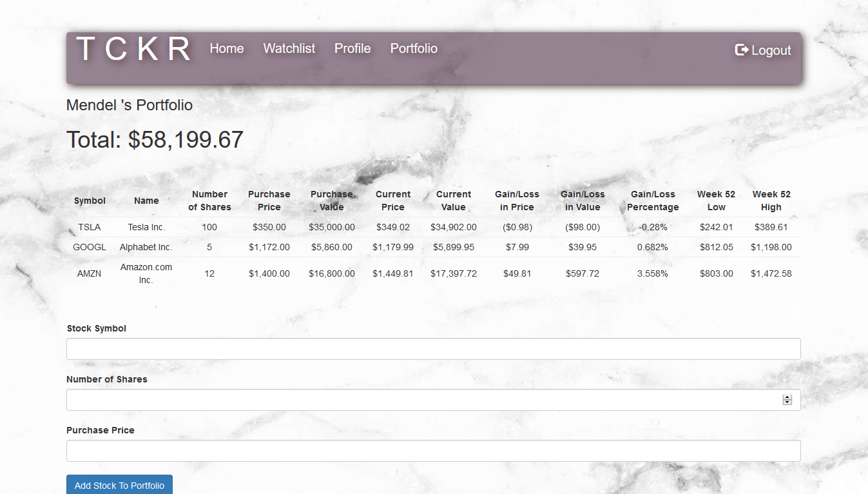Click Amazon's $17,397.72 current value
Screen dimensions: 868x494
454,273
